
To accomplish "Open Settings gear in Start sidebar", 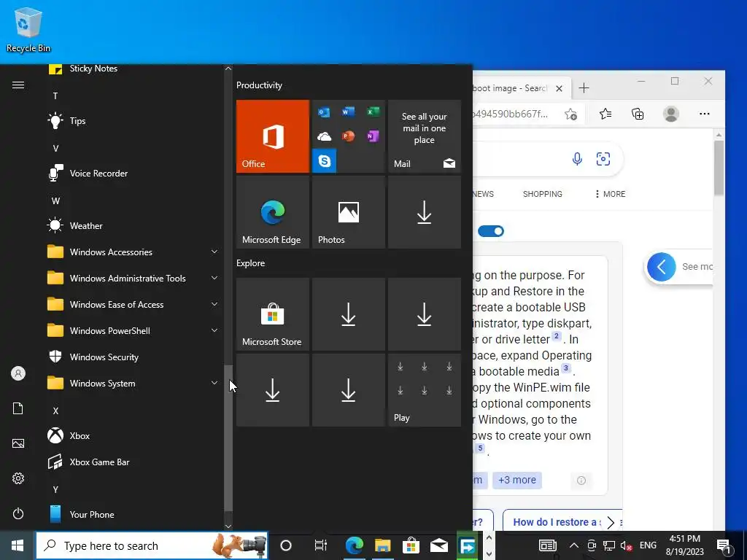I will [x=18, y=478].
